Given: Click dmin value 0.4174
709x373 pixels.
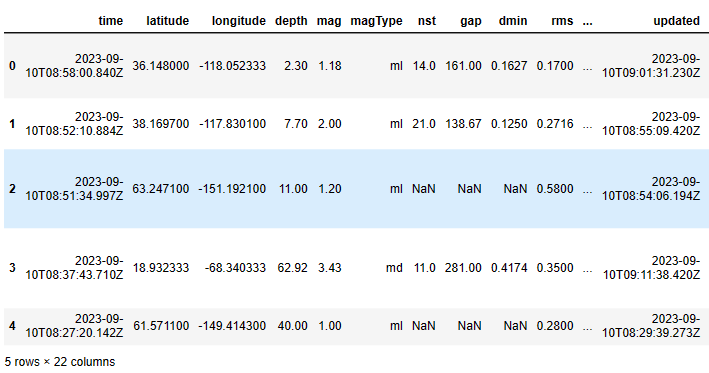Looking at the screenshot, I should 509,268.
